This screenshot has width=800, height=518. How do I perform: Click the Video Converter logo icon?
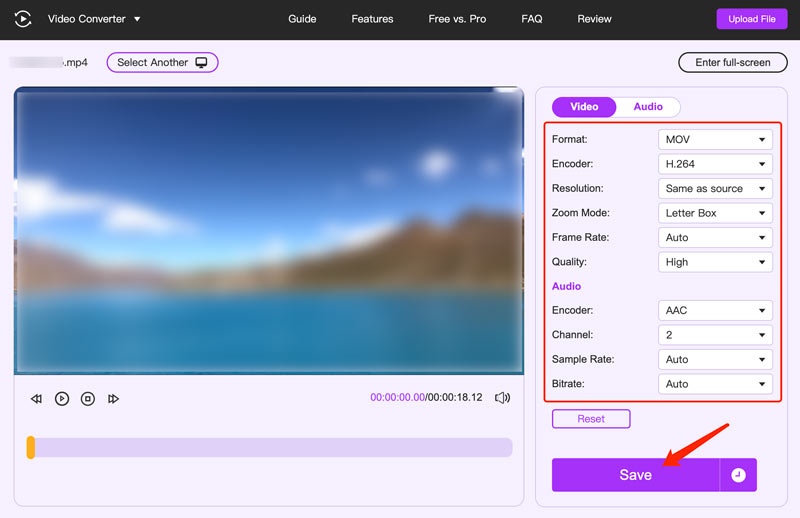point(22,19)
